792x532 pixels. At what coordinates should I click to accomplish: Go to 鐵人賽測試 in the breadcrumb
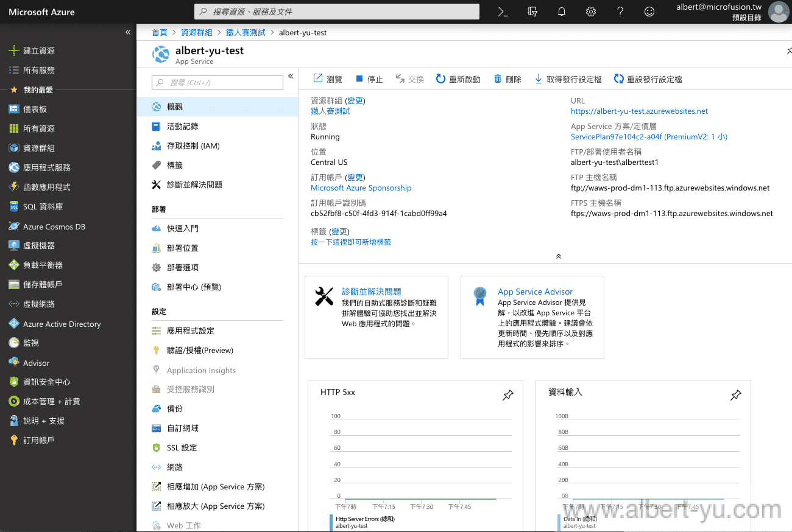click(246, 32)
